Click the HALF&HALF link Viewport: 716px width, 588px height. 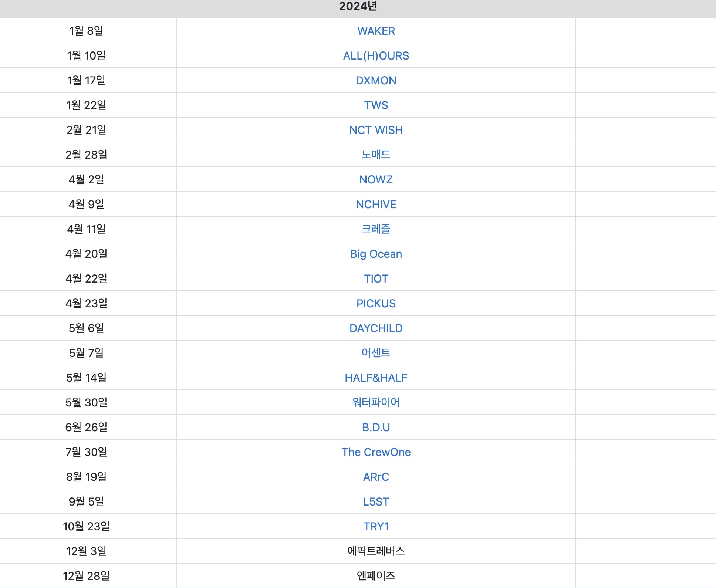click(376, 378)
